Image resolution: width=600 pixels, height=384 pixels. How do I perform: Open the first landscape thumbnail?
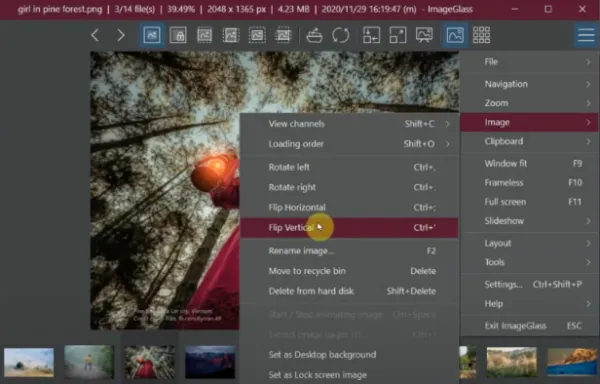[29, 362]
